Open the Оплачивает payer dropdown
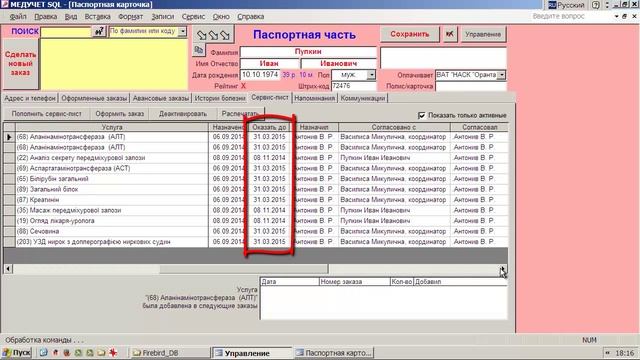Image resolution: width=640 pixels, height=360 pixels. [502, 75]
